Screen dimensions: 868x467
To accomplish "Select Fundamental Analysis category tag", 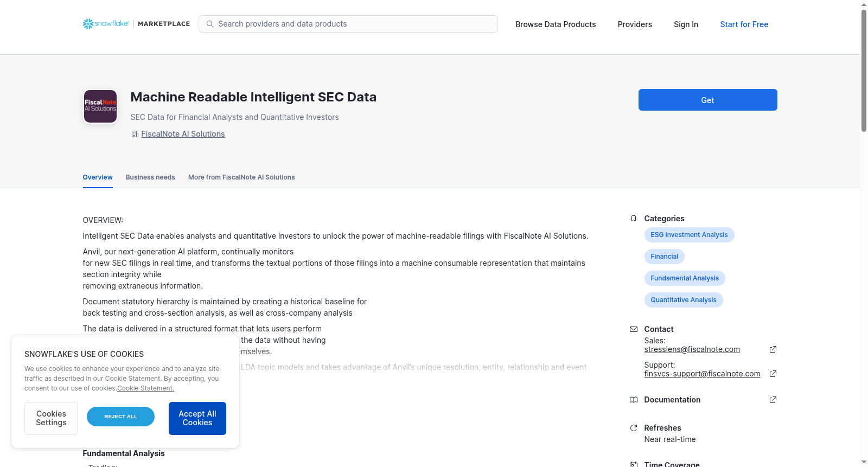I will point(685,278).
